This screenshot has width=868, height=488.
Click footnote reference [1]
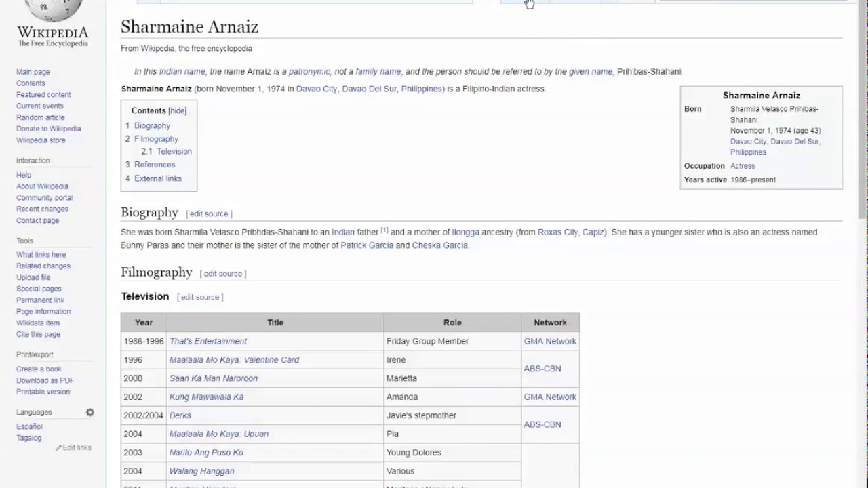click(384, 230)
